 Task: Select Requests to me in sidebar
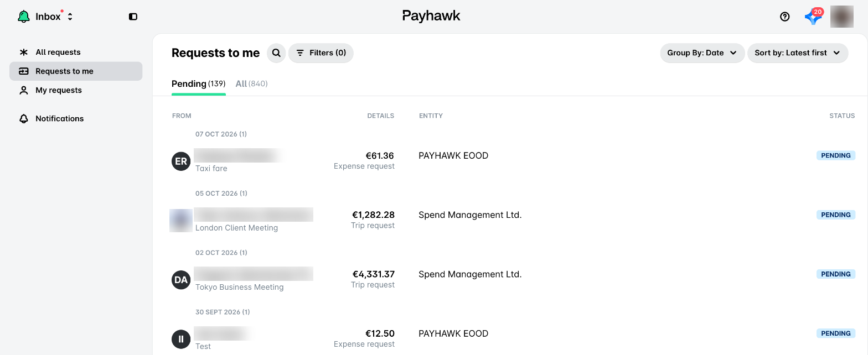76,71
